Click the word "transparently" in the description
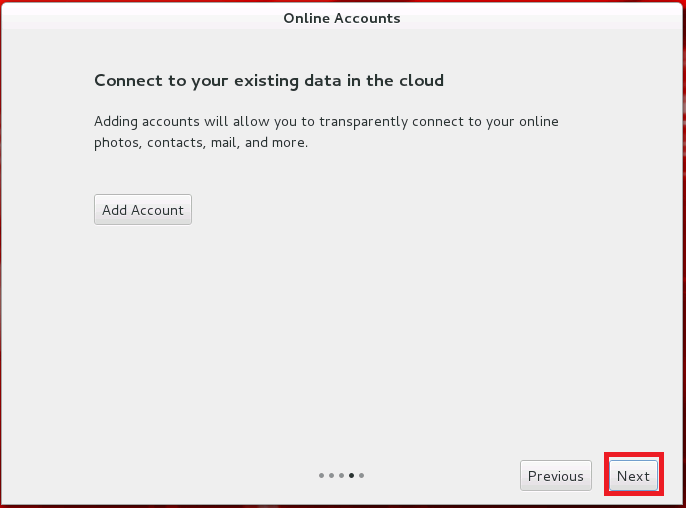 point(365,122)
